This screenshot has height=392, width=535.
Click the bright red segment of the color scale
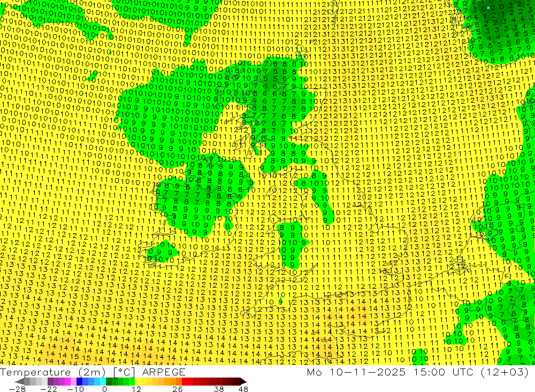(x=185, y=381)
